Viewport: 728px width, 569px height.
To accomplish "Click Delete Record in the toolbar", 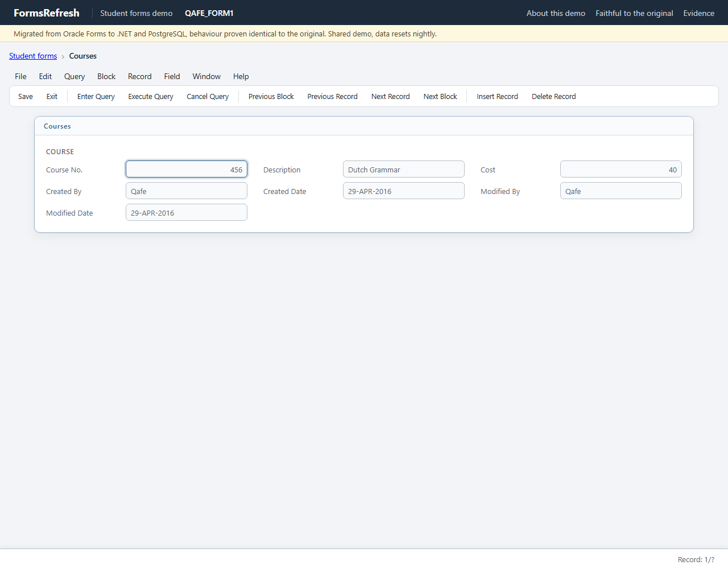I will tap(554, 96).
